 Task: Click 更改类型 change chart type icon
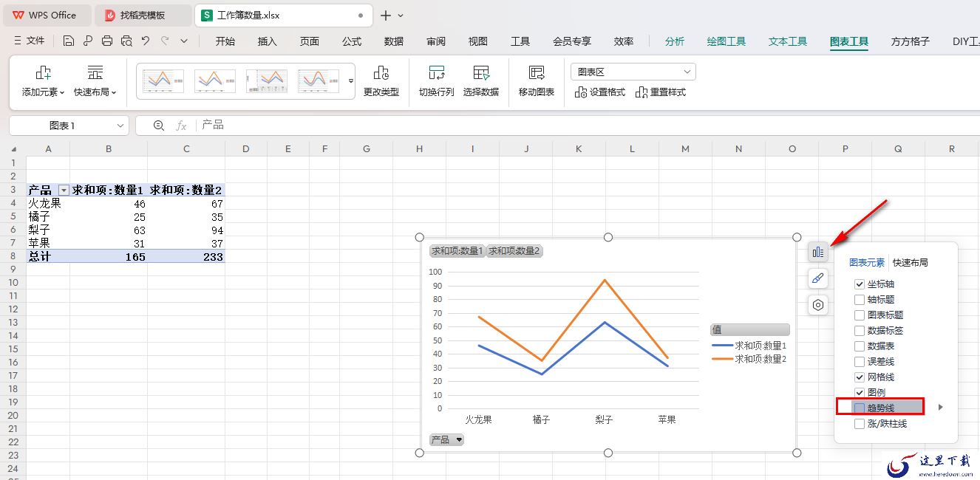pos(381,73)
